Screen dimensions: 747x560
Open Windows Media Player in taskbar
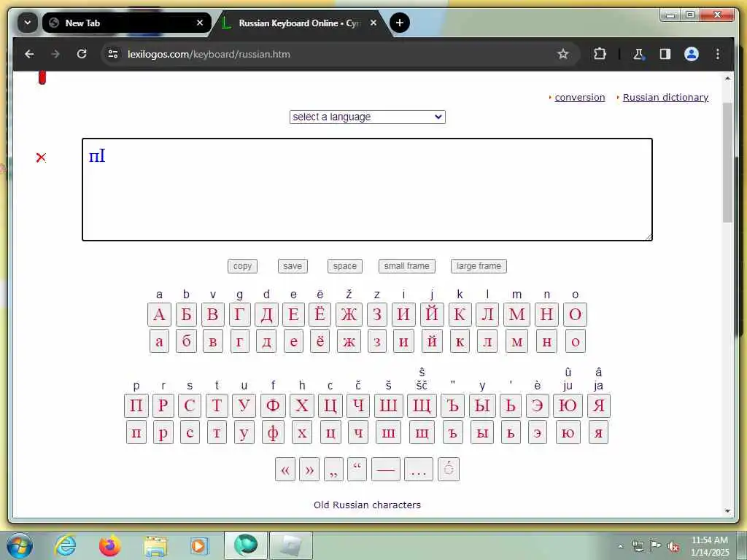click(x=199, y=546)
